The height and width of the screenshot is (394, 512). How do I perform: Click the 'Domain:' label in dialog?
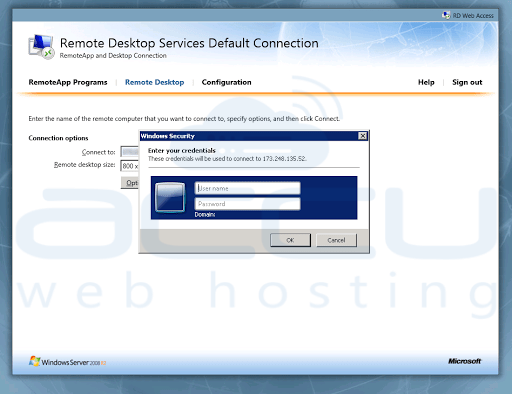click(205, 215)
